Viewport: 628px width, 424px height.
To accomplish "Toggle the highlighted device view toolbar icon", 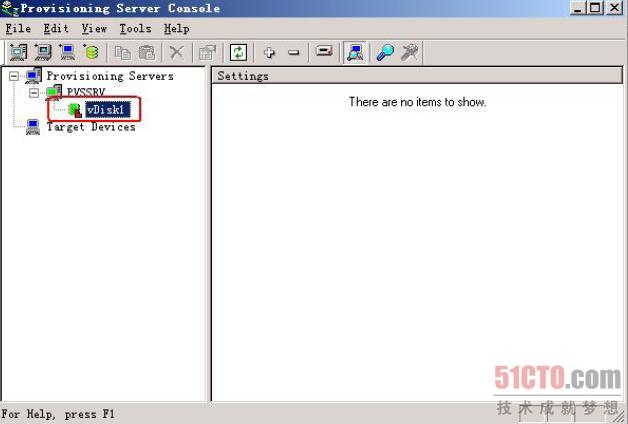I will tap(355, 52).
